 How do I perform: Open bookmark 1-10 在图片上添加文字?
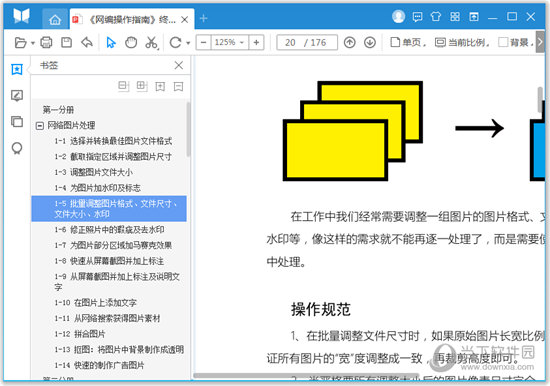tap(95, 303)
